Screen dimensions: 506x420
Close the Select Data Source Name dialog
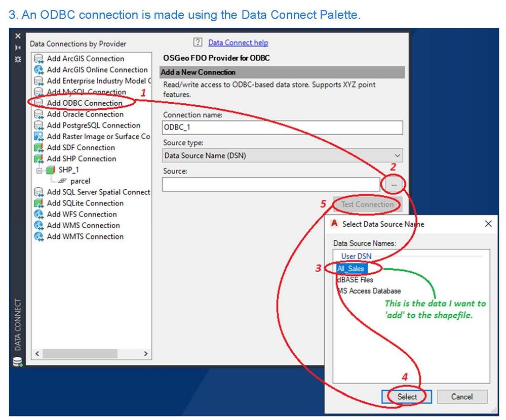pos(488,224)
